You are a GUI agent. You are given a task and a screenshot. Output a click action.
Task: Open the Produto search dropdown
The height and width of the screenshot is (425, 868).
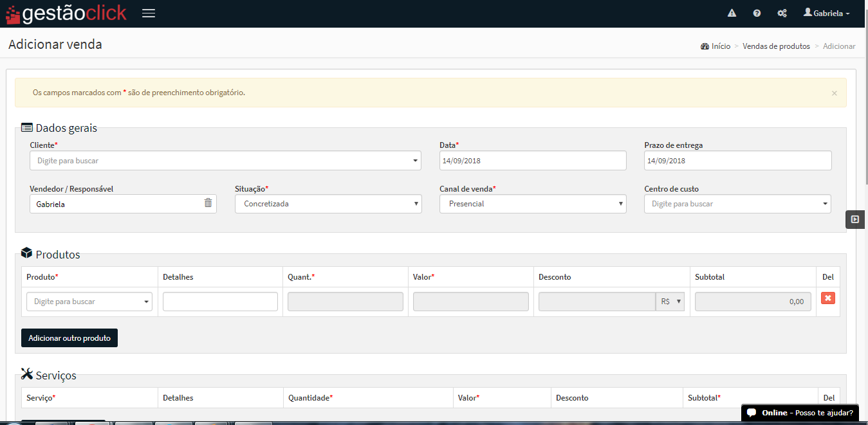coord(89,302)
